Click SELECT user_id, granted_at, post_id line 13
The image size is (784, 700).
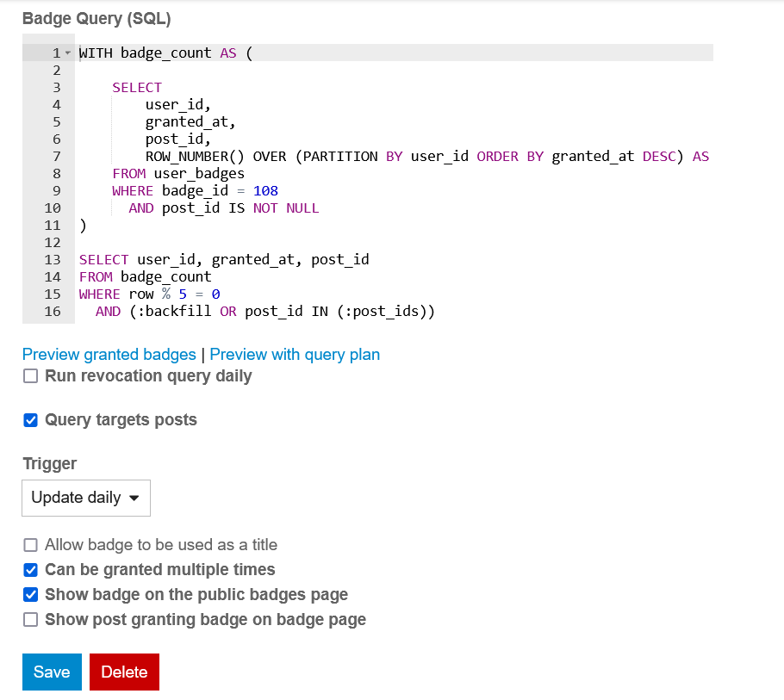pos(224,260)
